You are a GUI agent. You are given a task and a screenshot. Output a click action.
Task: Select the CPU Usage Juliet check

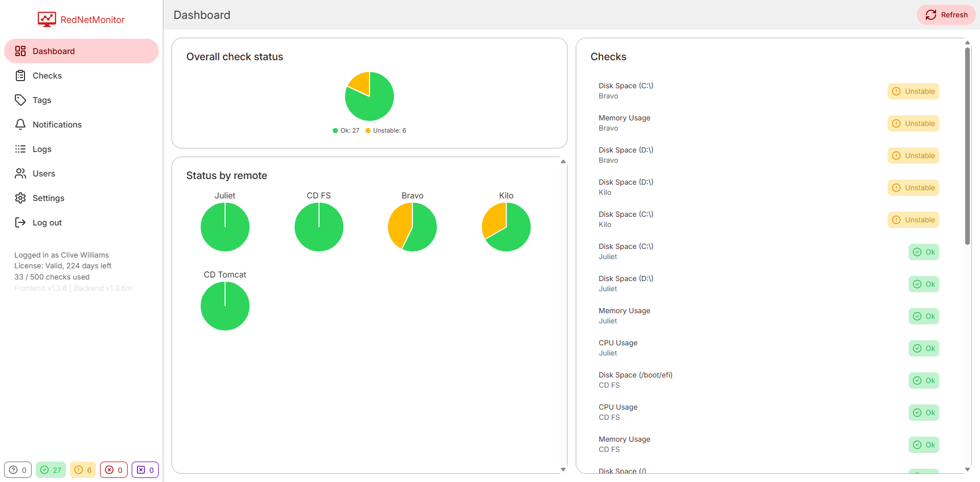coord(769,348)
